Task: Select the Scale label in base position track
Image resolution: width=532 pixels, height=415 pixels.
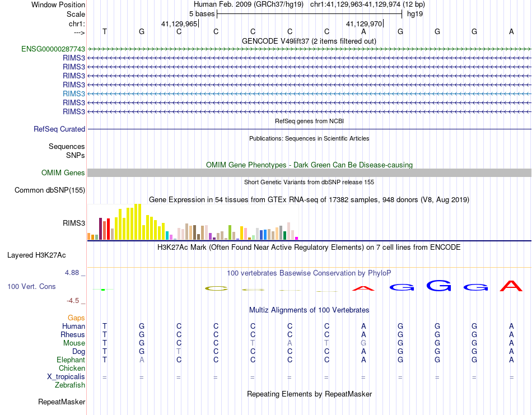Action: pos(76,14)
